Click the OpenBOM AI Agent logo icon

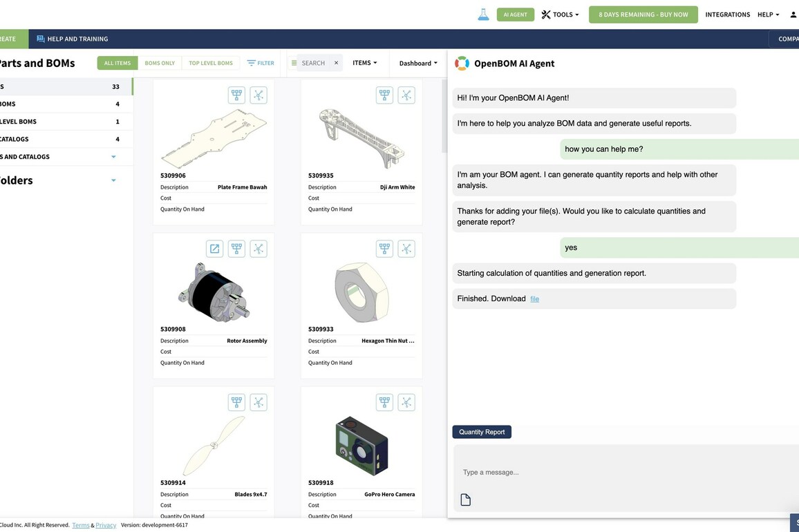tap(462, 63)
